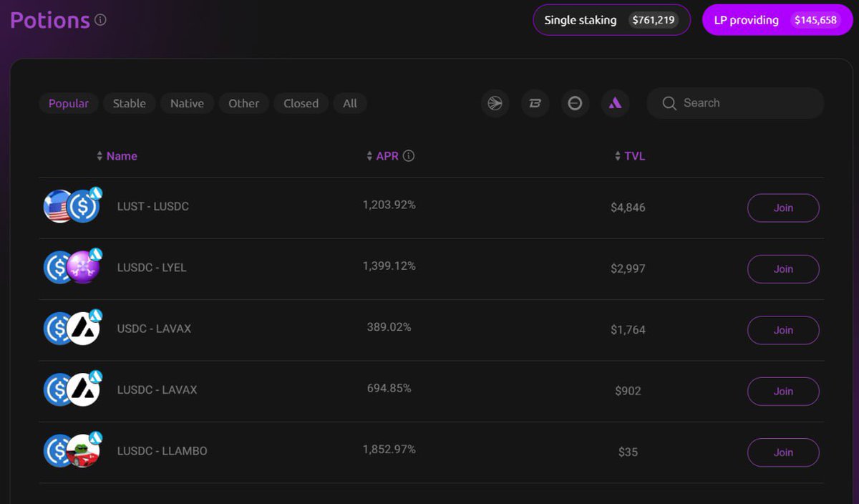Click the LUSDC - LLAMBO token pair icon
Screen dimensions: 859x504
tap(72, 450)
